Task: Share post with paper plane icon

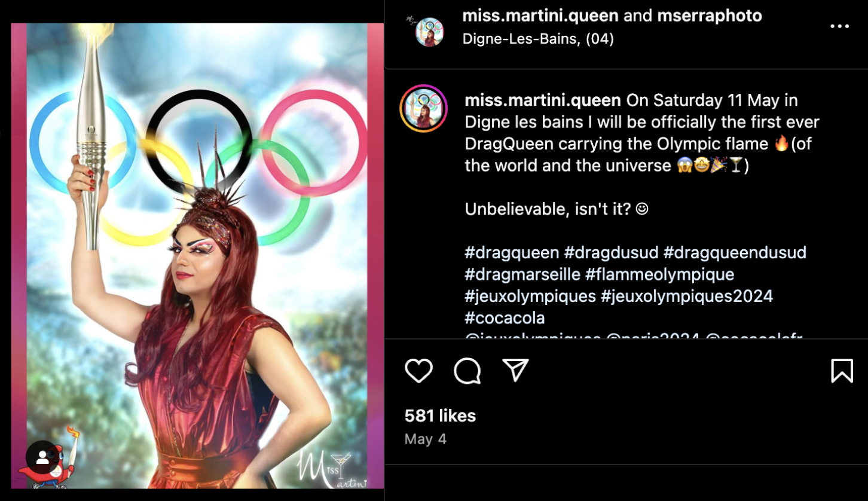Action: (515, 371)
